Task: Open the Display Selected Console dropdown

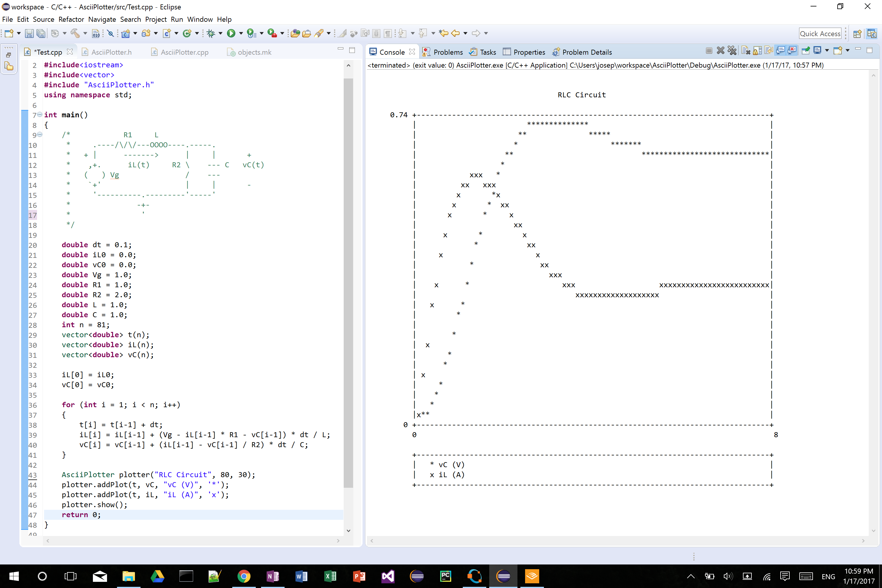Action: pyautogui.click(x=827, y=51)
